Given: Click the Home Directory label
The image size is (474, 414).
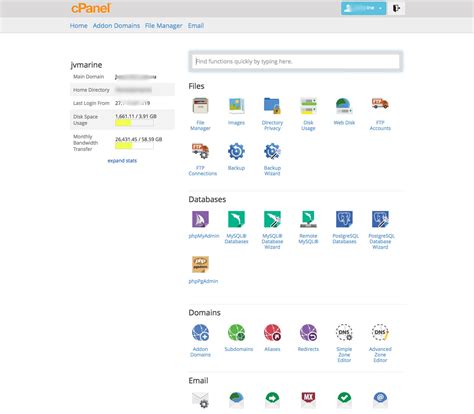Looking at the screenshot, I should [x=91, y=90].
